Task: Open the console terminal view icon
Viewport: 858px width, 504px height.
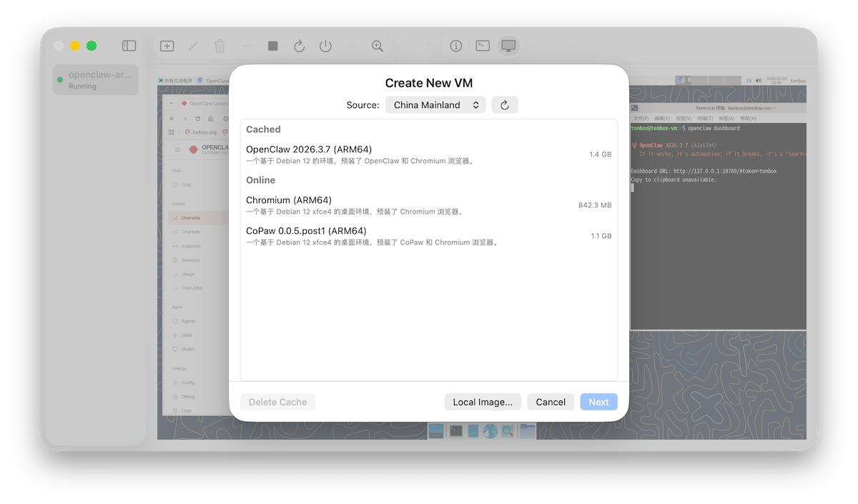Action: click(483, 46)
